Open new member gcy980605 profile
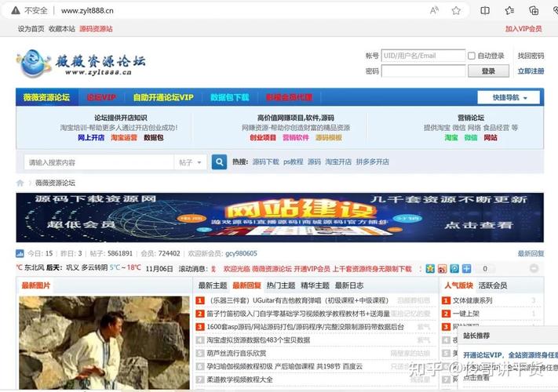558x392 pixels. coord(241,253)
